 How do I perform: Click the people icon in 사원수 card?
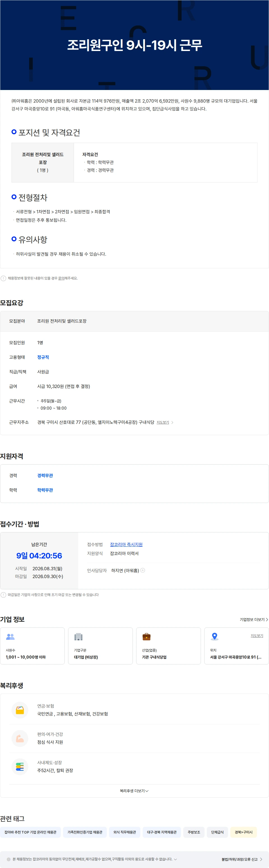point(10,636)
